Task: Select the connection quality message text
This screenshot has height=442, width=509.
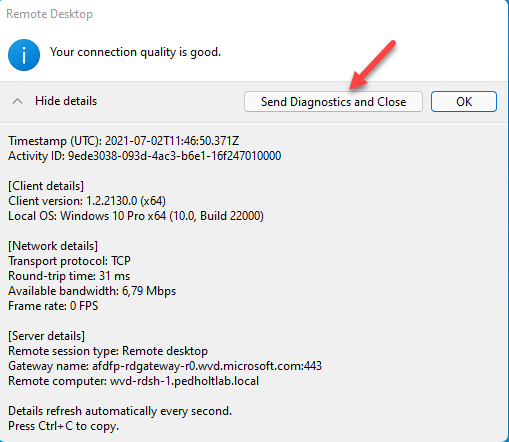Action: tap(135, 52)
